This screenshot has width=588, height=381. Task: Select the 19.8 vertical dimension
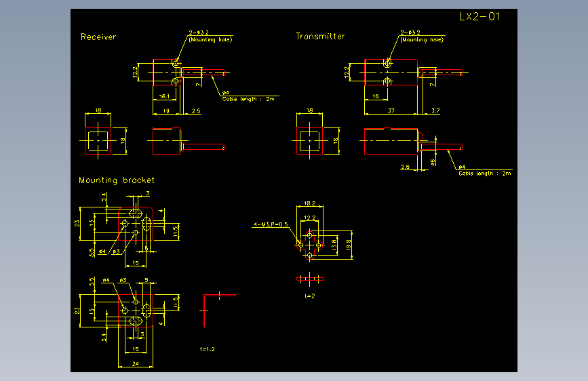[x=349, y=245]
